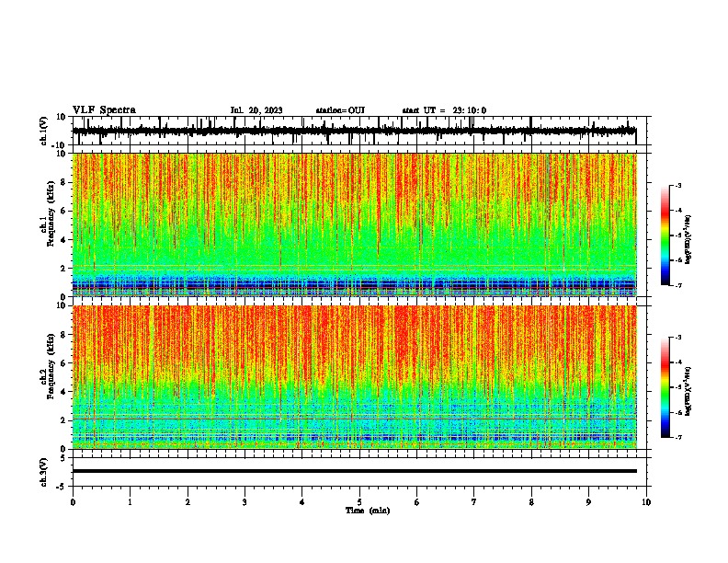The width and height of the screenshot is (728, 563).
Task: Click the "-3" label atop ch.1 colorbar
Action: (x=677, y=185)
